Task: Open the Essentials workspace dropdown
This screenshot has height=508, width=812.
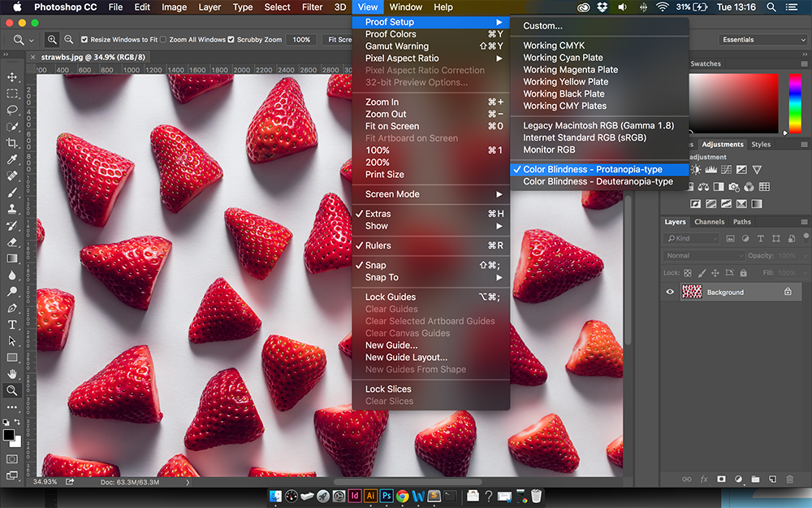Action: [x=762, y=39]
